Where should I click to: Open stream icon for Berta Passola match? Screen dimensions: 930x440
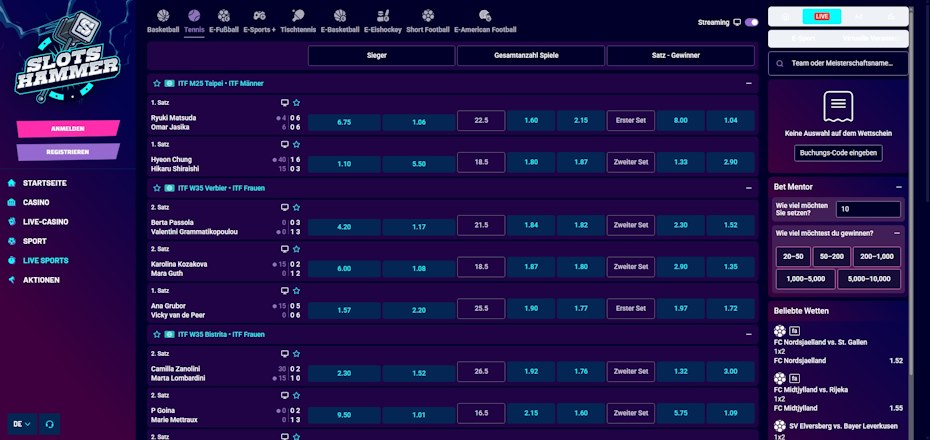285,208
